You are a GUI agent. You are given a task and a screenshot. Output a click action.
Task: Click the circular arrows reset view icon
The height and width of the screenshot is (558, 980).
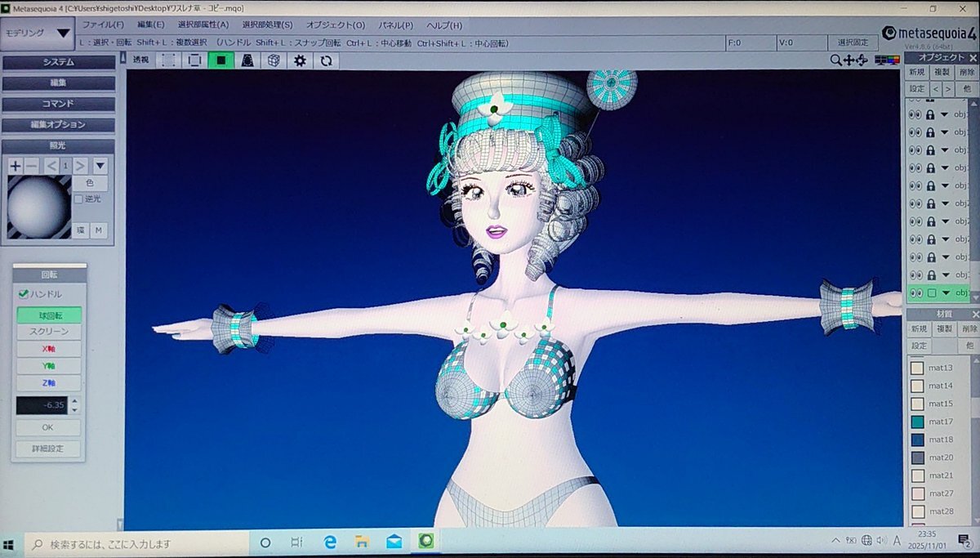click(x=326, y=60)
